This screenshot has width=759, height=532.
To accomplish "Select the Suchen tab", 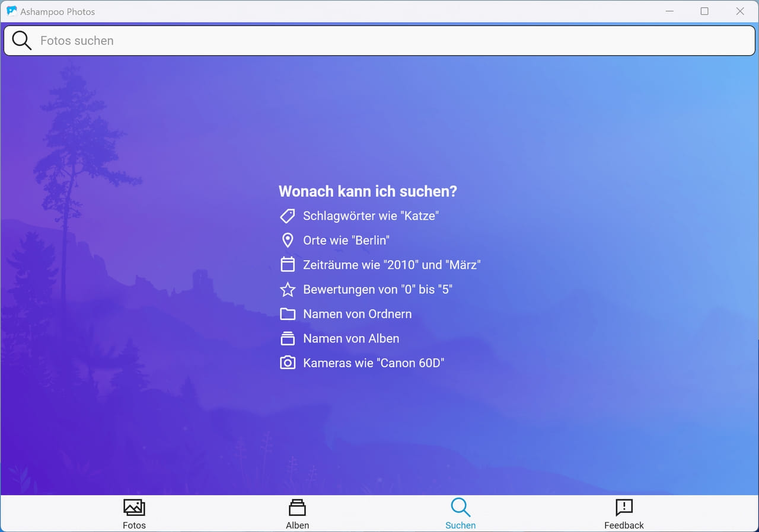I will 460,514.
